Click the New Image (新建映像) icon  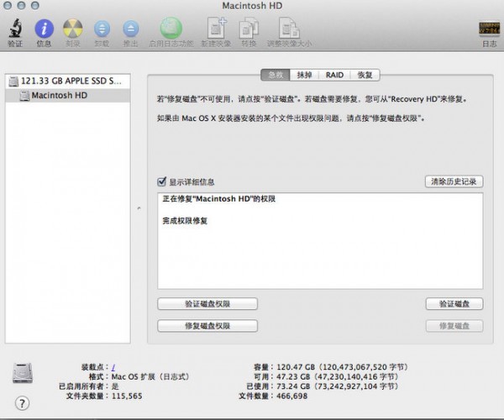coord(216,29)
